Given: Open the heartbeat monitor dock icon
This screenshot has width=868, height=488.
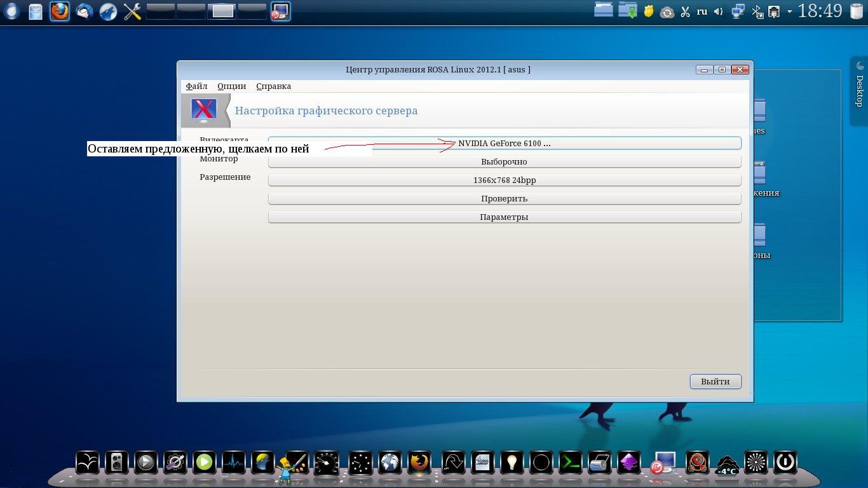Looking at the screenshot, I should [x=234, y=462].
